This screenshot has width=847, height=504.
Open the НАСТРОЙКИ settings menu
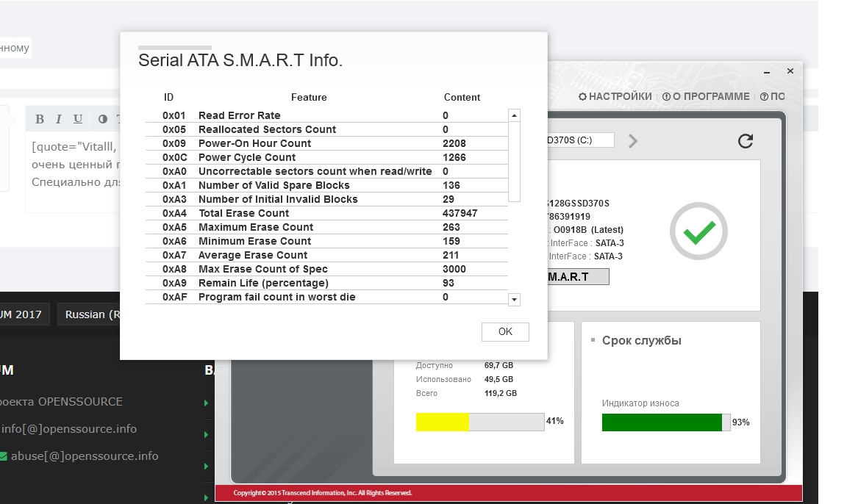click(615, 96)
